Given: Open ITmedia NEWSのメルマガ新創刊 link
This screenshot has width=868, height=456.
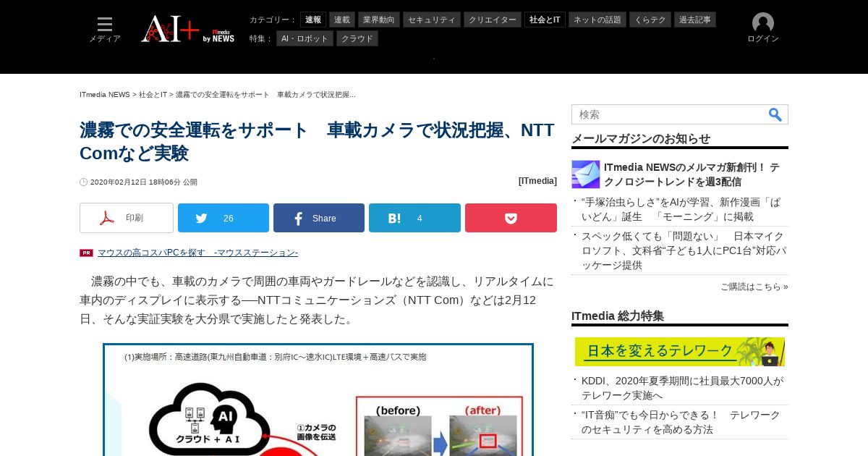Looking at the screenshot, I should click(692, 174).
